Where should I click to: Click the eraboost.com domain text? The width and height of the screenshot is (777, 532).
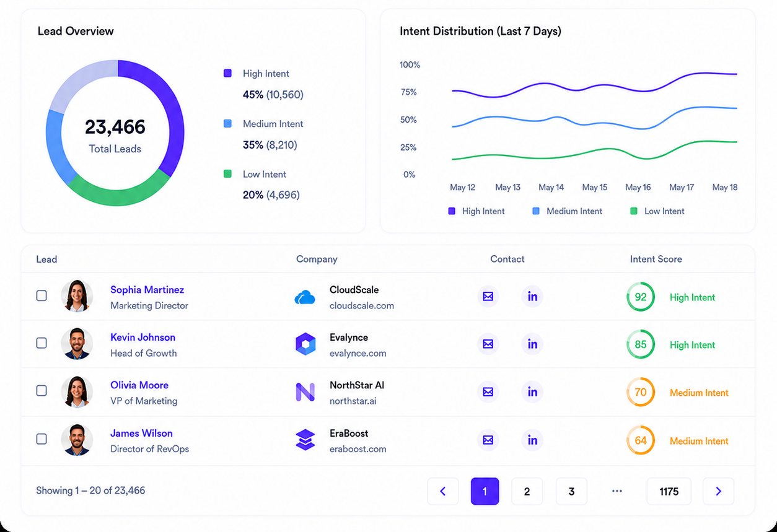(x=358, y=449)
